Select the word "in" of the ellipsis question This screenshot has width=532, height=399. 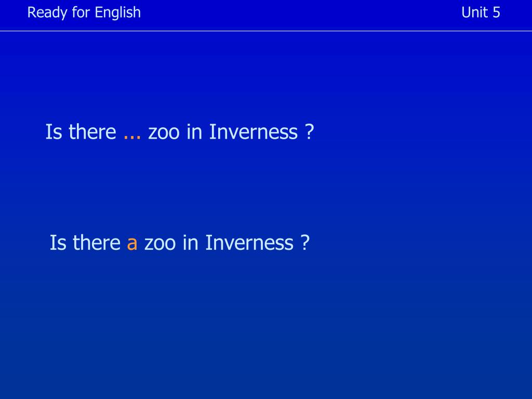coord(194,131)
